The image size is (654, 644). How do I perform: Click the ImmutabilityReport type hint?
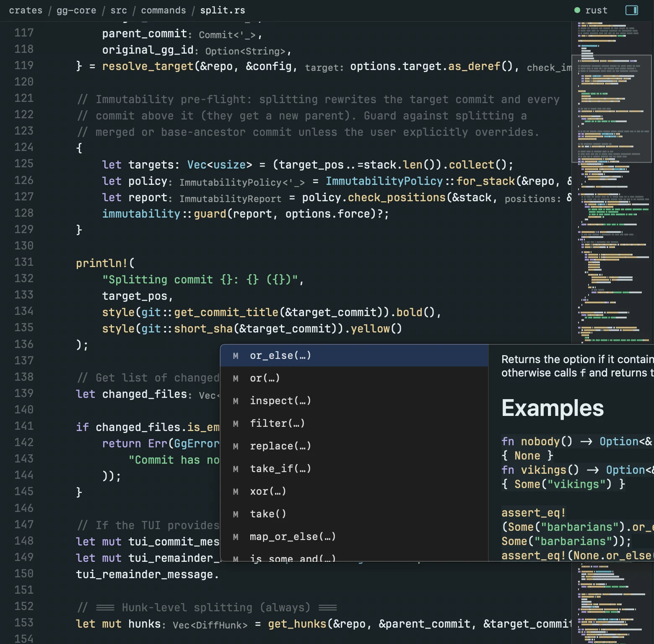point(230,199)
